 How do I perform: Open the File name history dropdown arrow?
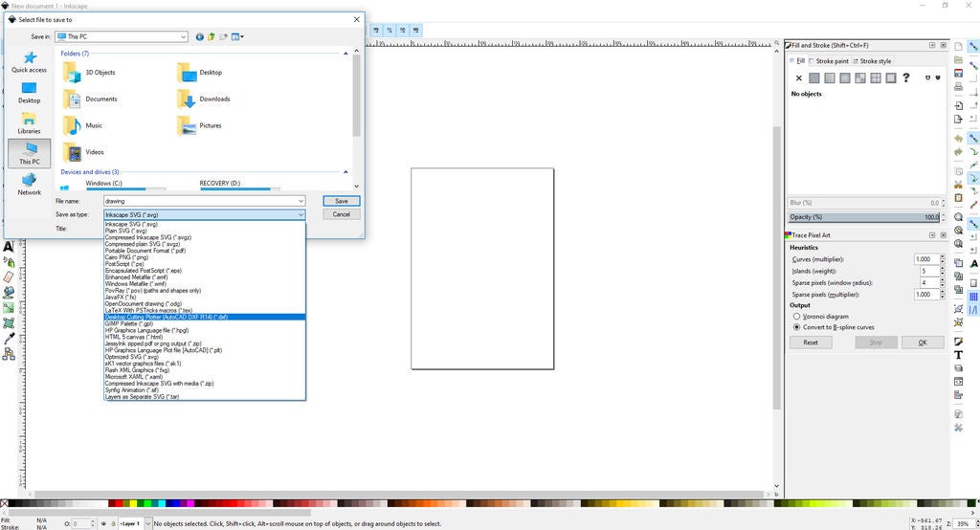point(301,201)
